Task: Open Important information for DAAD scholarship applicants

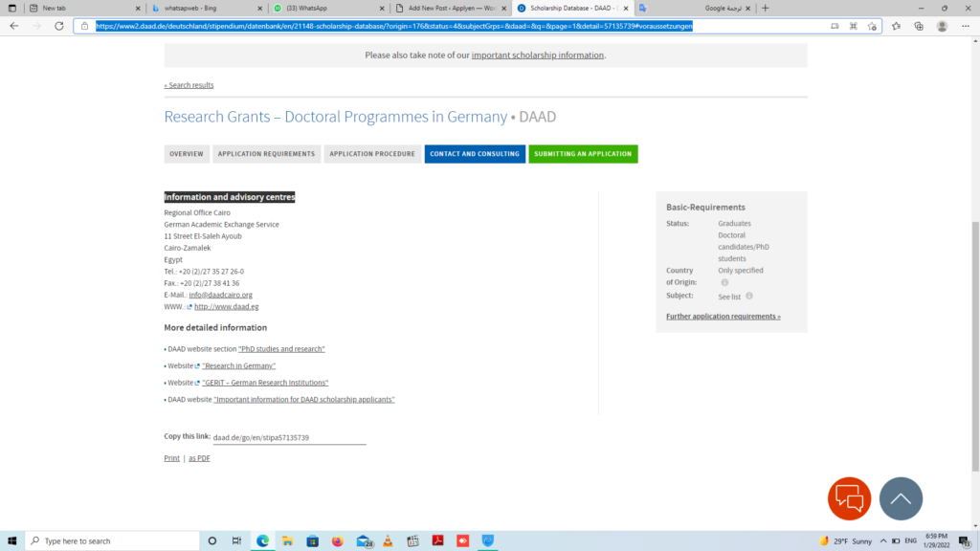Action: [x=303, y=400]
